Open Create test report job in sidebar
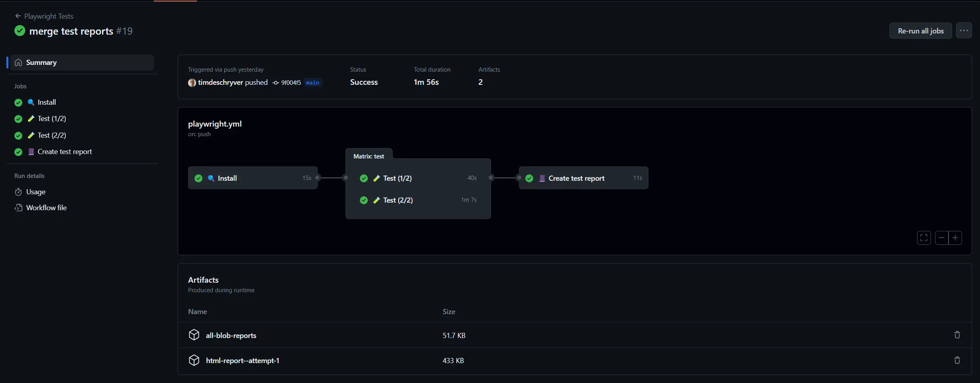Screen dimensions: 980x383 tap(65, 152)
